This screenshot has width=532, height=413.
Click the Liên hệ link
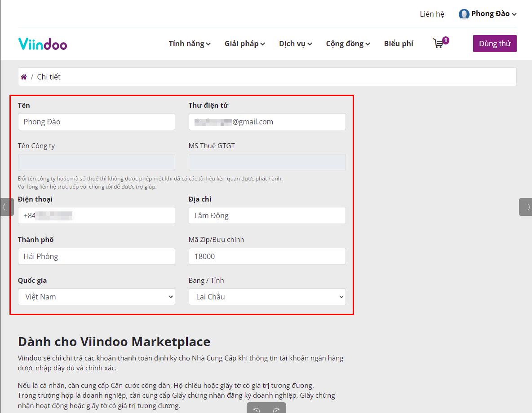[431, 14]
